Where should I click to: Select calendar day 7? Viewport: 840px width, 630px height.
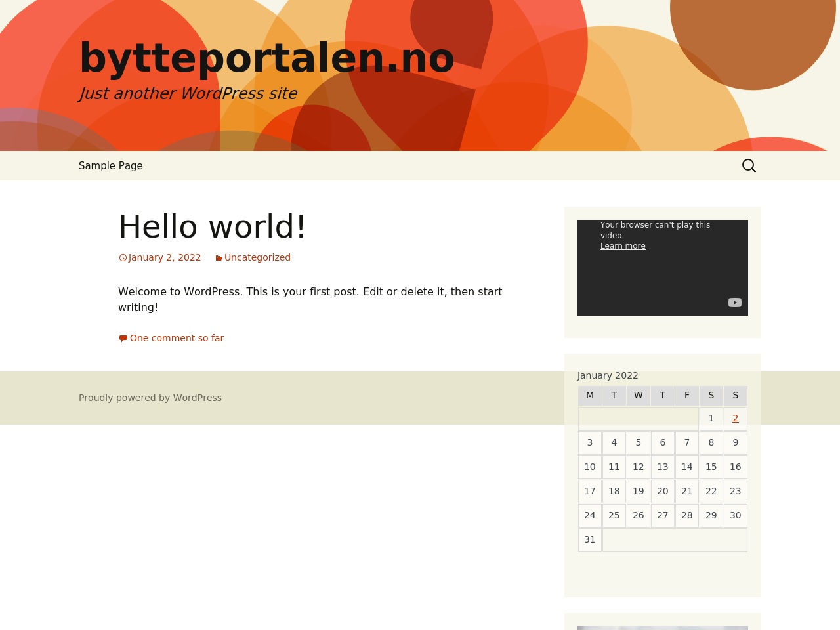pyautogui.click(x=687, y=442)
